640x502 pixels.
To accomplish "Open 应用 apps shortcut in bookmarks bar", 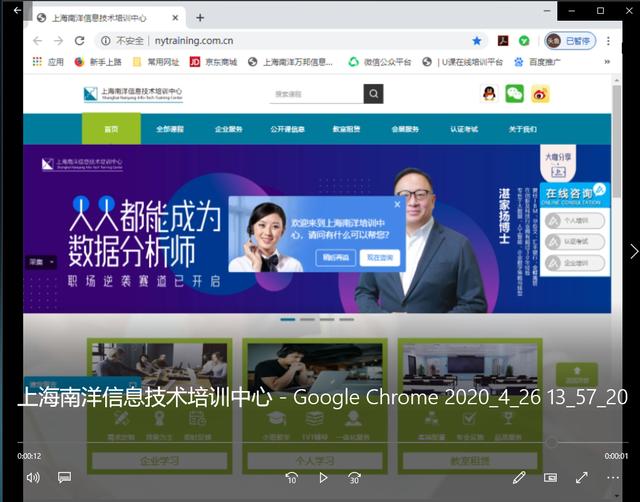I will click(48, 62).
